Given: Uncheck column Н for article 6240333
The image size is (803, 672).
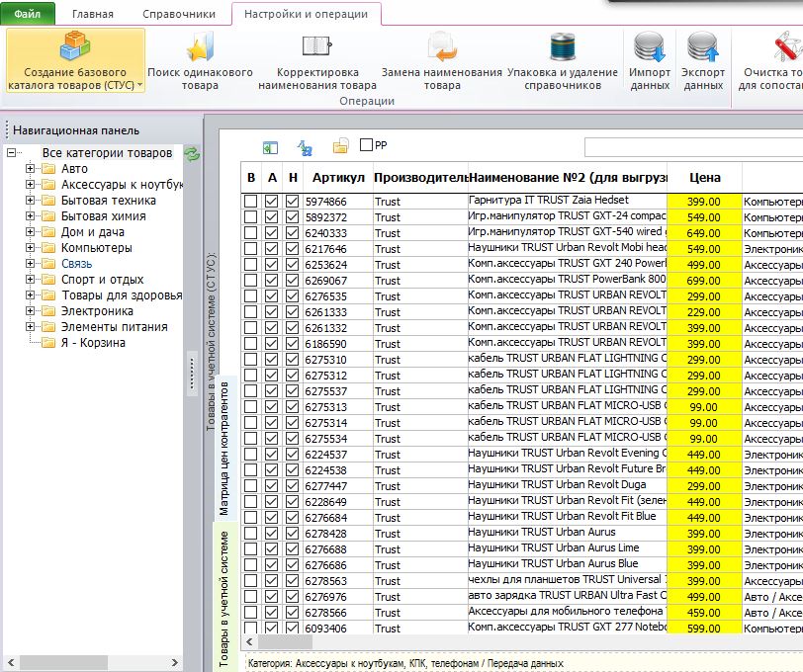Looking at the screenshot, I should (293, 233).
